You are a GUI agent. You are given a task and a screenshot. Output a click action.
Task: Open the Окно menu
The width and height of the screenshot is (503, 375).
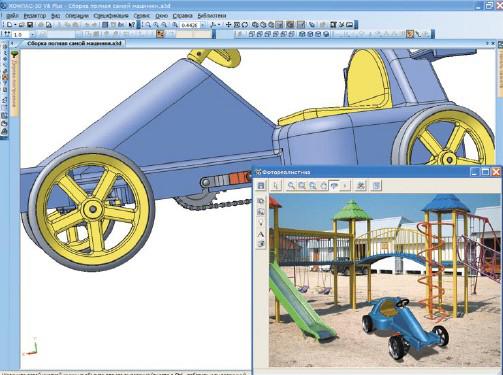click(x=161, y=16)
